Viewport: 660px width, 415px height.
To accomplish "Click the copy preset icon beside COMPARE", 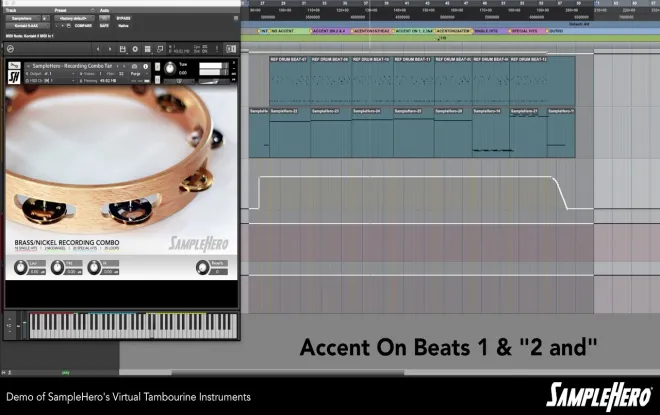I will click(x=69, y=26).
